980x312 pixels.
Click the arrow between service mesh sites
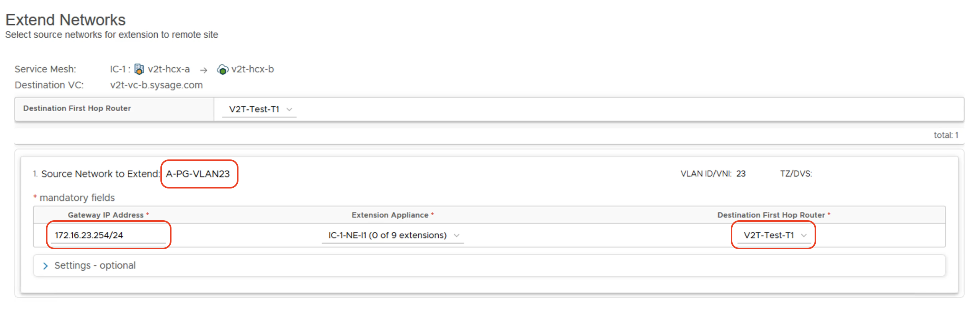tap(204, 70)
